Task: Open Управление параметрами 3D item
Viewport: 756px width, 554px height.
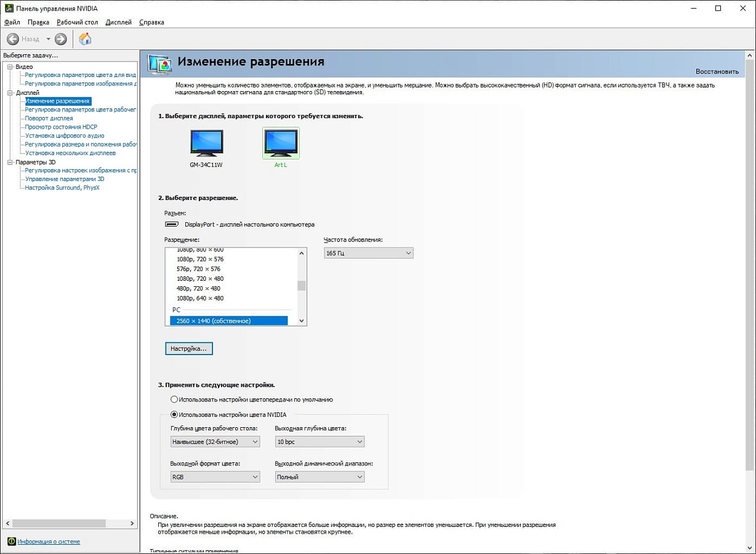Action: click(x=65, y=179)
